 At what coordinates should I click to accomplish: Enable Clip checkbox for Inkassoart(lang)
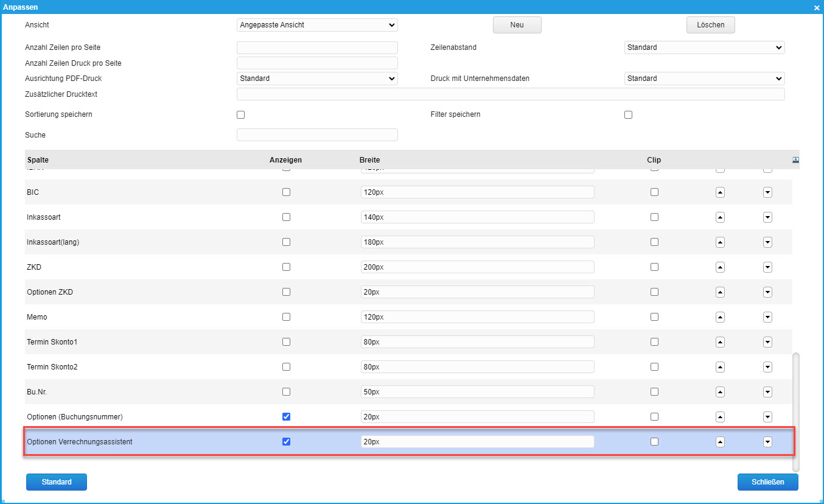point(654,242)
